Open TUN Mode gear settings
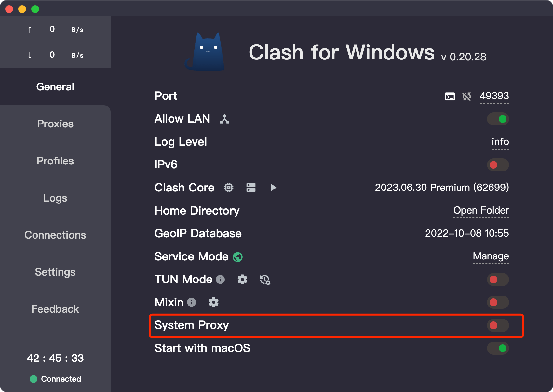The height and width of the screenshot is (392, 553). pos(242,280)
